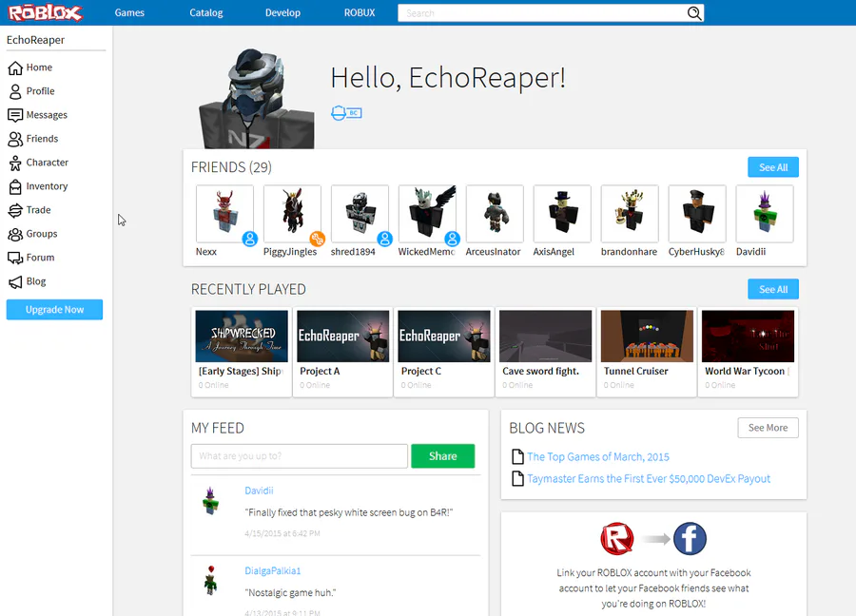The height and width of the screenshot is (616, 856).
Task: Click the Profile person icon
Action: [15, 91]
